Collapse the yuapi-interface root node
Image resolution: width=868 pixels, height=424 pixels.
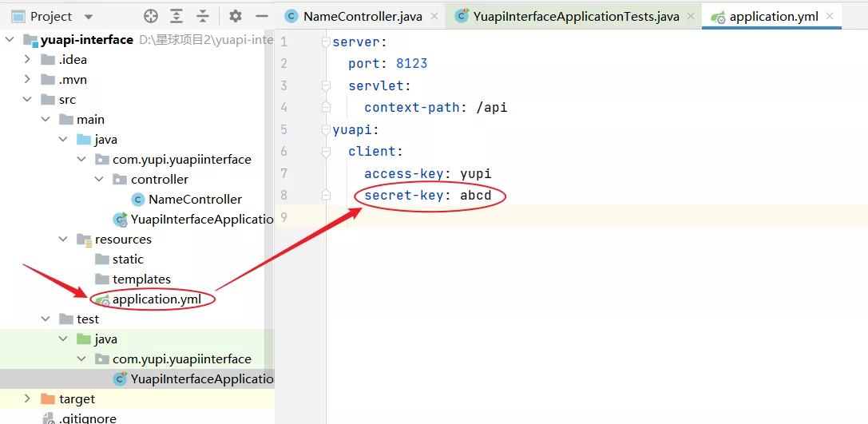9,40
